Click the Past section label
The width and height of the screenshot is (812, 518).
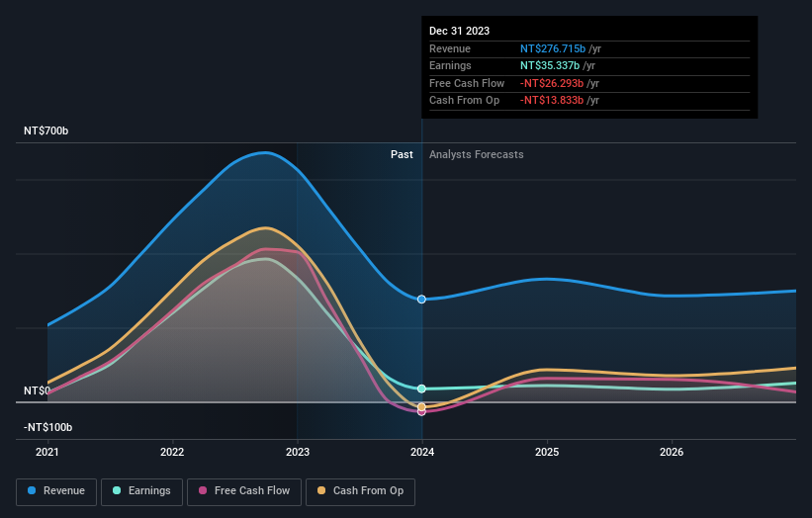(x=402, y=155)
